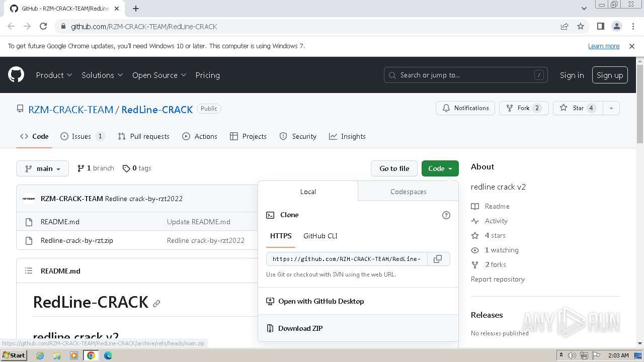Viewport: 644px width, 362px height.
Task: Click Report repository link
Action: 498,279
